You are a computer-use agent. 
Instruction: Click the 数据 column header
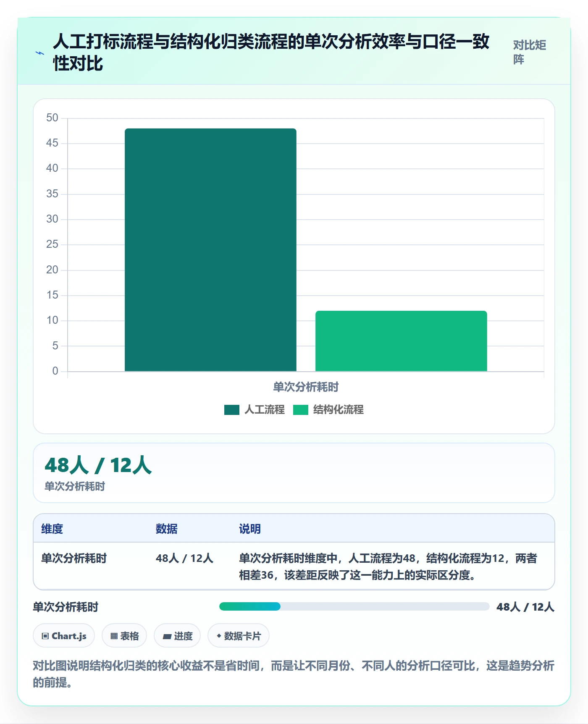pos(166,529)
